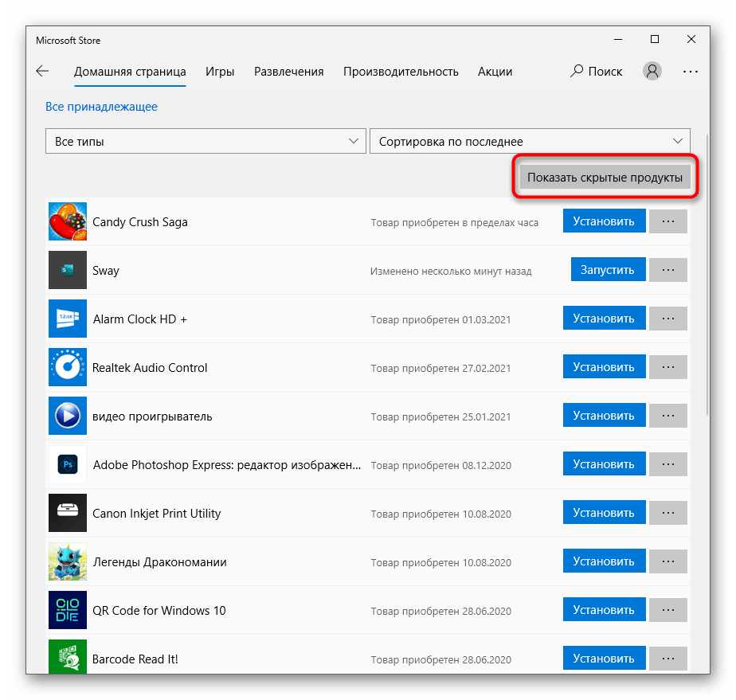Click the Barcode Read It! icon
736x700 pixels.
click(68, 659)
